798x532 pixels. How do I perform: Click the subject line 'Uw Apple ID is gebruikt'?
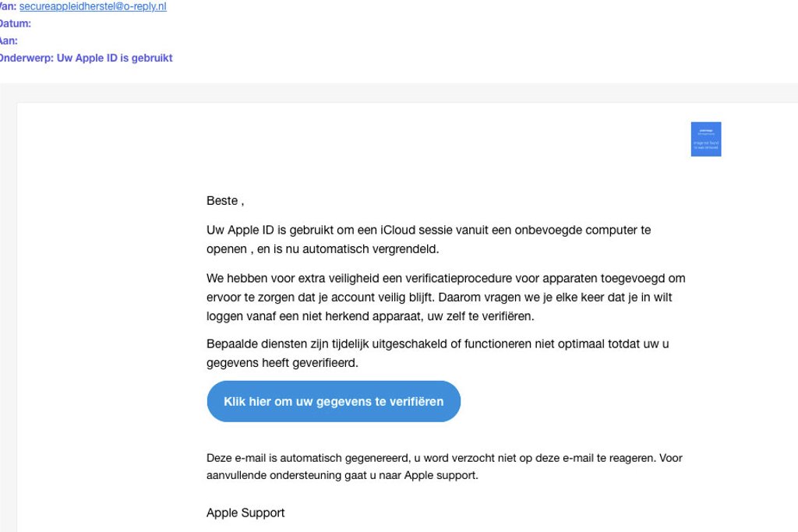pyautogui.click(x=115, y=58)
